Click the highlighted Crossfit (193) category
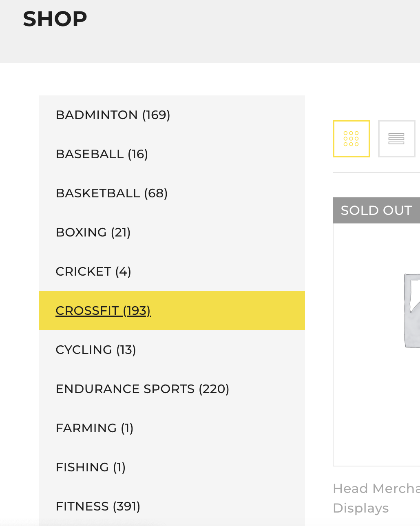This screenshot has height=526, width=420. [x=103, y=311]
